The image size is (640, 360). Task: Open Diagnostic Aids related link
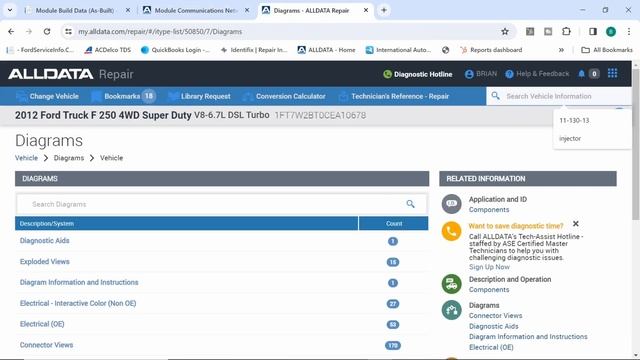[x=493, y=326]
